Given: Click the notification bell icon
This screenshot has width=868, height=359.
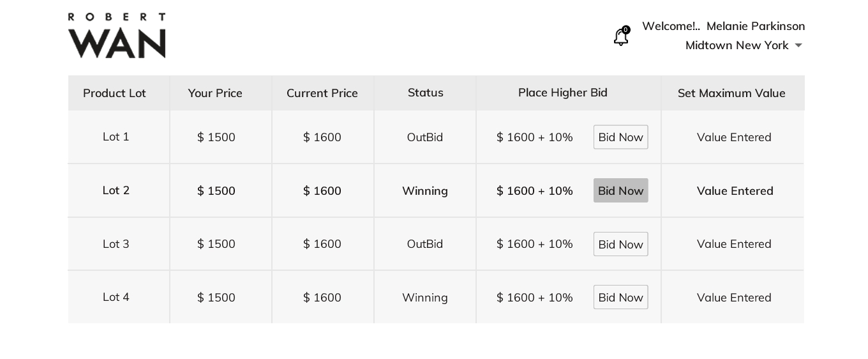Looking at the screenshot, I should [x=620, y=37].
